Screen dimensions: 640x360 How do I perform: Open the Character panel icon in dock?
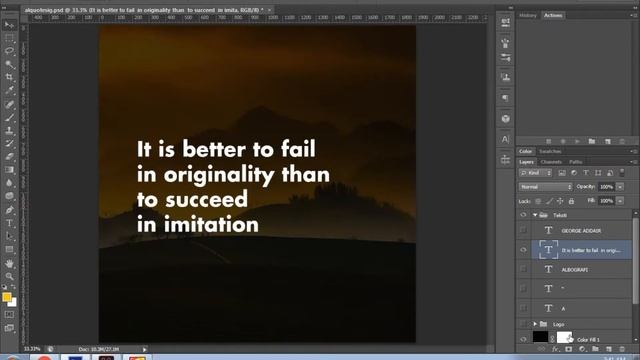tap(505, 140)
